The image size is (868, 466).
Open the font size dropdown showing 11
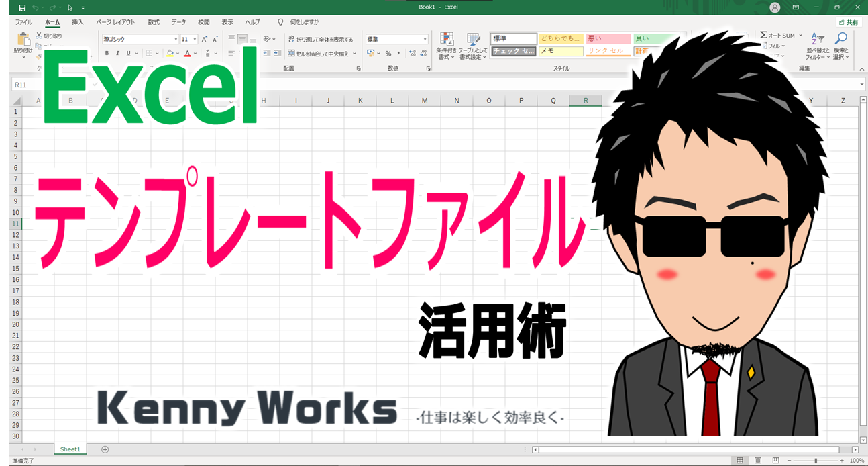pyautogui.click(x=195, y=39)
